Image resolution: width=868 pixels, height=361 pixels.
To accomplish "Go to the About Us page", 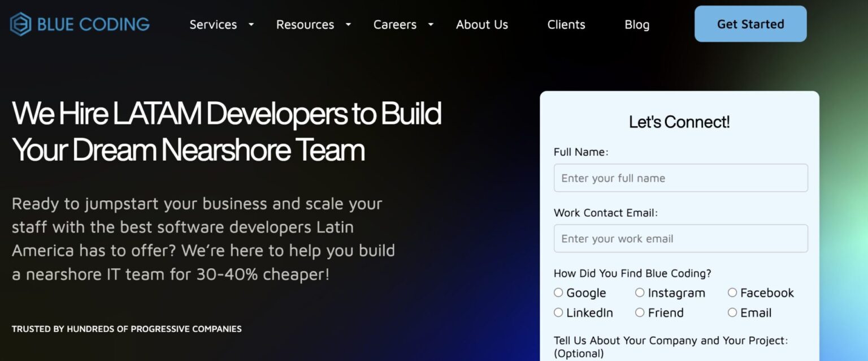I will point(481,25).
